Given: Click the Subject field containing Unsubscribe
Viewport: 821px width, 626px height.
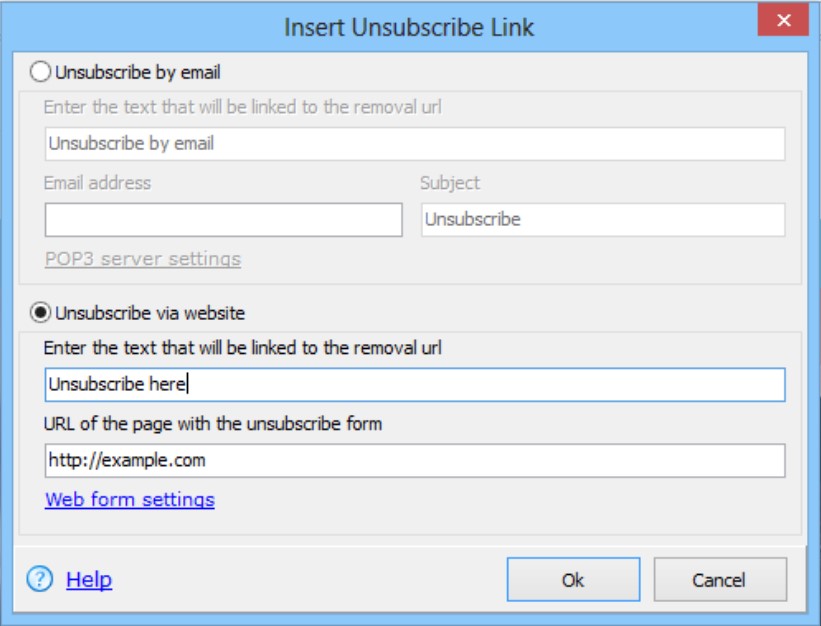Looking at the screenshot, I should pos(603,220).
